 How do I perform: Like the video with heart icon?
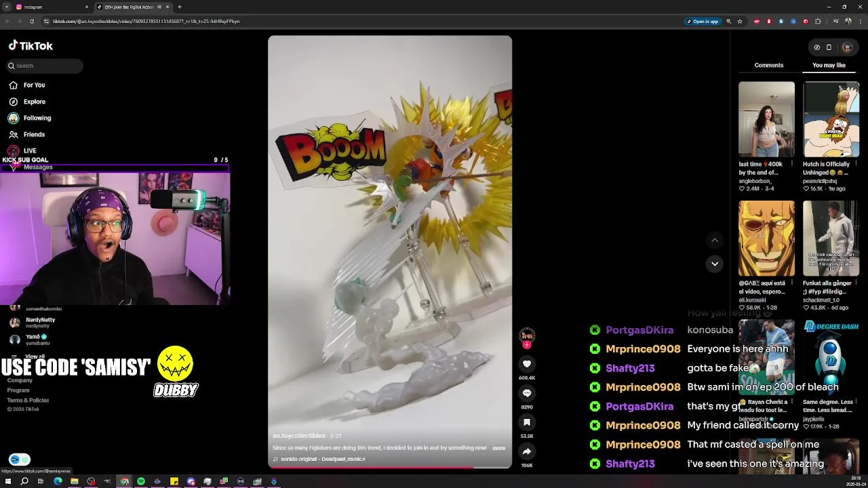tap(527, 364)
